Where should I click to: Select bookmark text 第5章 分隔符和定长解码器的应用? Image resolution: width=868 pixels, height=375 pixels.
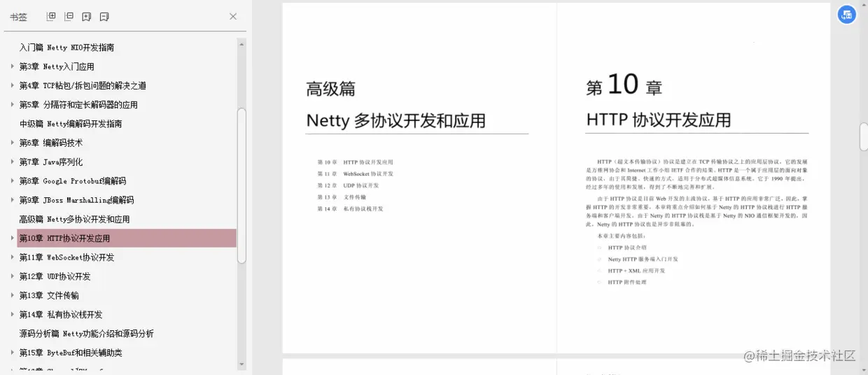pyautogui.click(x=78, y=104)
